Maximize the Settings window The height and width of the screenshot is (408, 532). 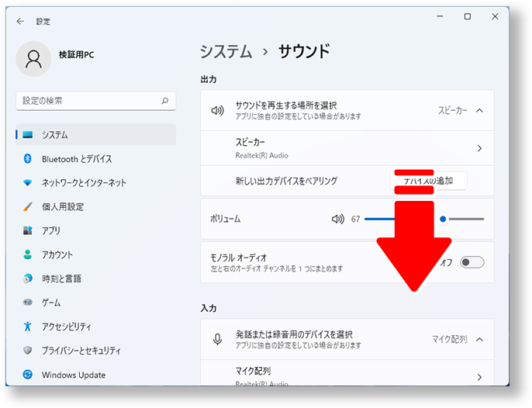(467, 16)
